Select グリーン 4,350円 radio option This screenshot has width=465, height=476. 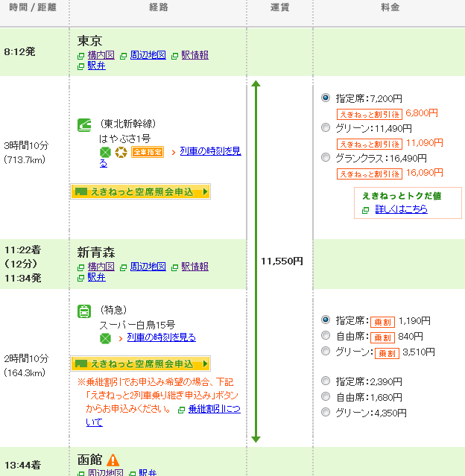pos(326,412)
